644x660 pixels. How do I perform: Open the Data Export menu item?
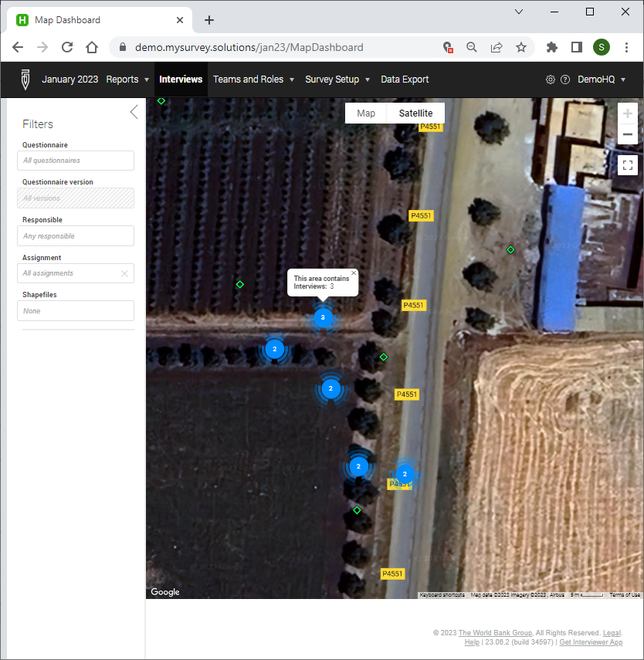tap(405, 80)
